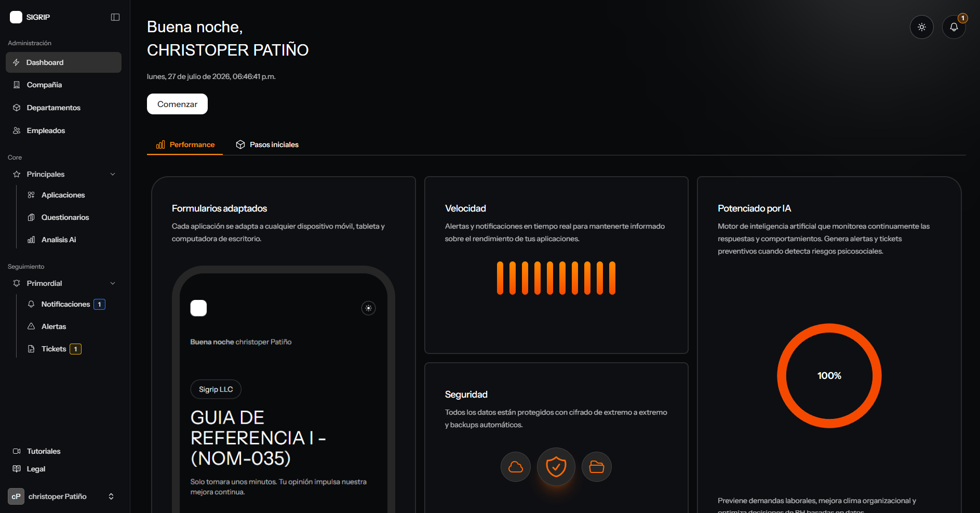Click the shield checkmark security icon
Viewport: 980px width, 513px height.
(556, 467)
